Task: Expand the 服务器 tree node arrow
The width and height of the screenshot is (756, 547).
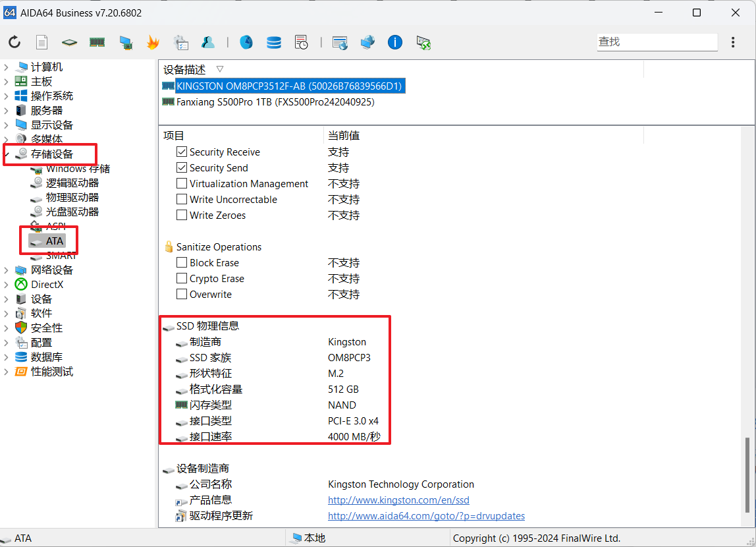Action: tap(7, 111)
